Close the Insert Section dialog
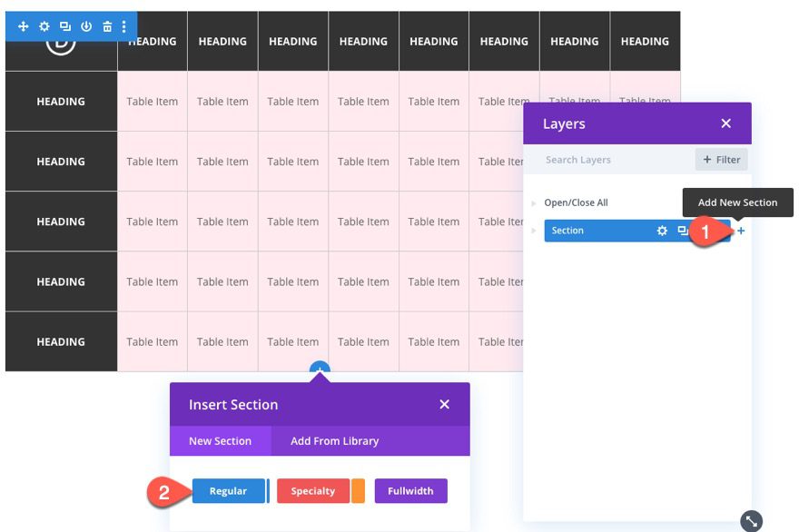Screen dimensions: 799x532 [444, 405]
